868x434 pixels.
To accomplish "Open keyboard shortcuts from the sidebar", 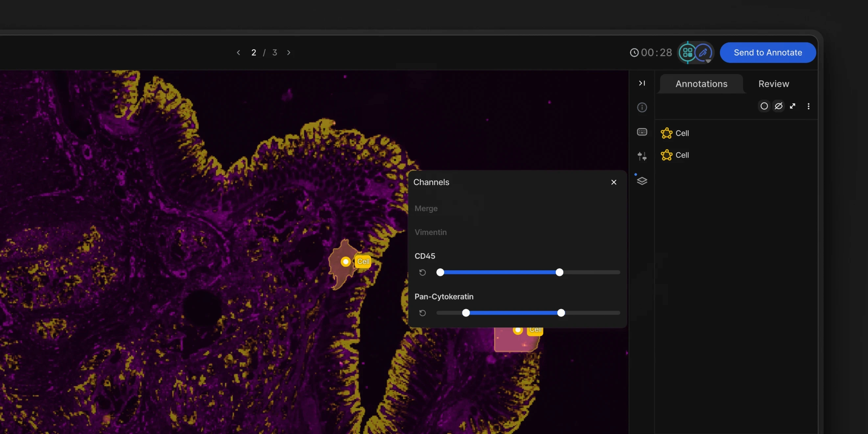I will pyautogui.click(x=642, y=132).
